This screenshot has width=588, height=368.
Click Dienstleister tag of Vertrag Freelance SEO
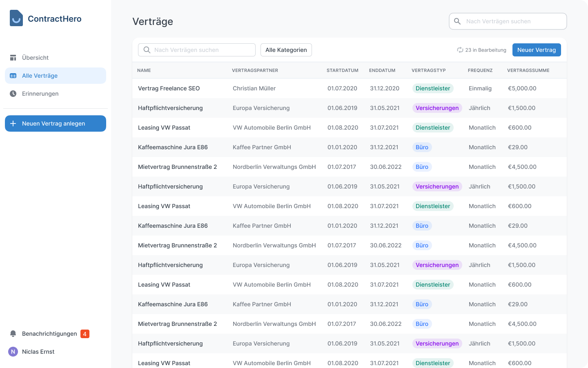(x=433, y=88)
